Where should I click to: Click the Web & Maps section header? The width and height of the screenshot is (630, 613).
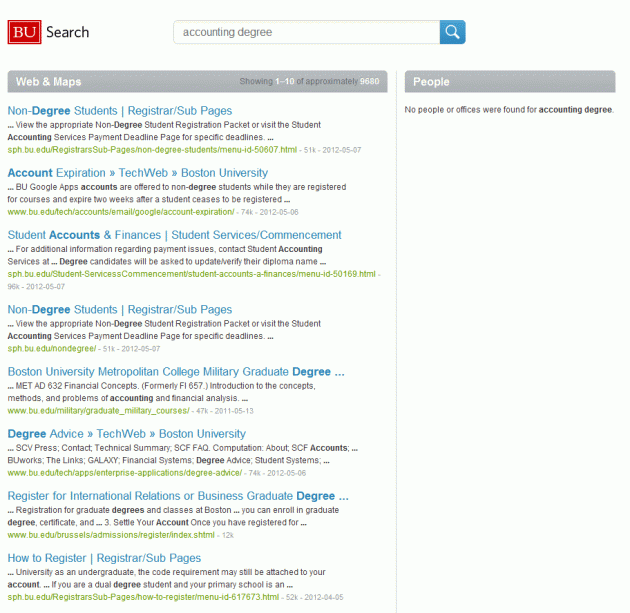click(197, 82)
